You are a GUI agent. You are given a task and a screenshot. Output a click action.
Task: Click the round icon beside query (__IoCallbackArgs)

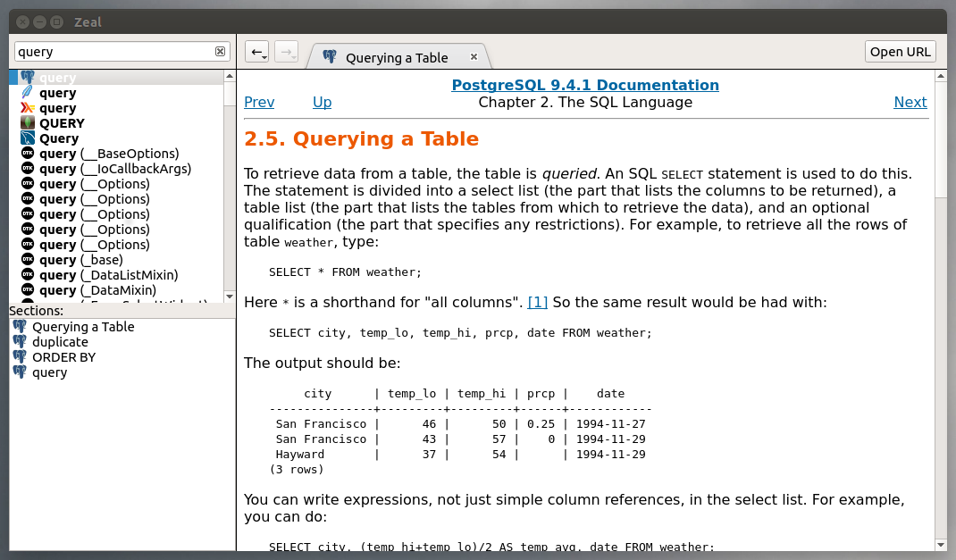point(28,168)
